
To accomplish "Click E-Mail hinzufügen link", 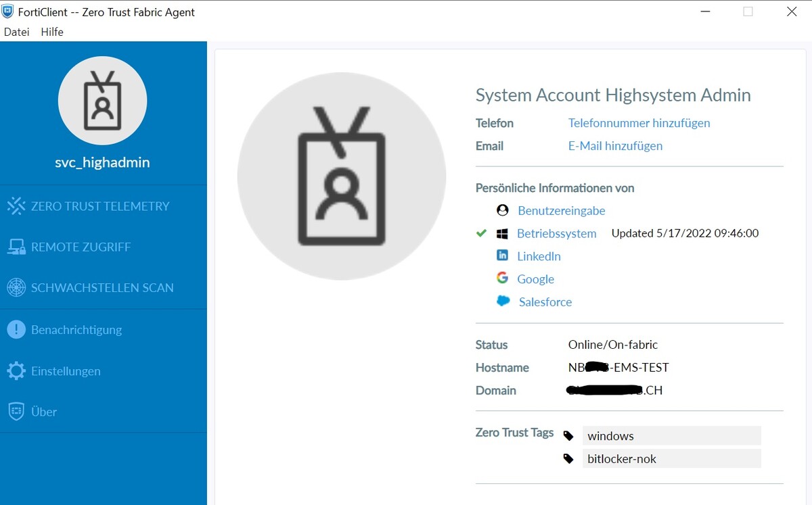I will 615,146.
